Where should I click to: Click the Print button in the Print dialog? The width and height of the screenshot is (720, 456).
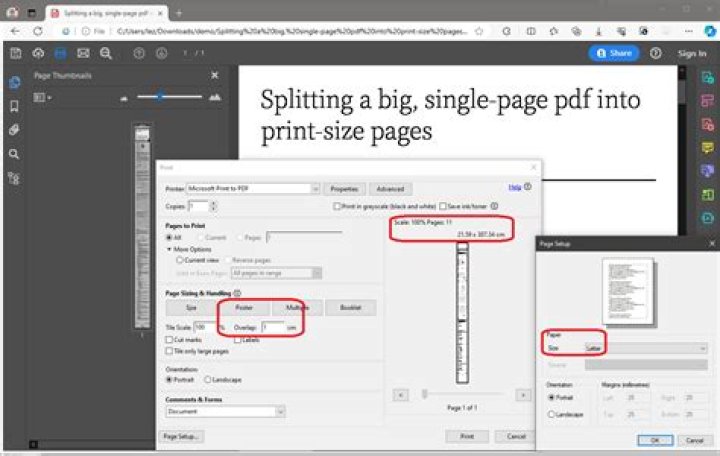click(x=467, y=436)
